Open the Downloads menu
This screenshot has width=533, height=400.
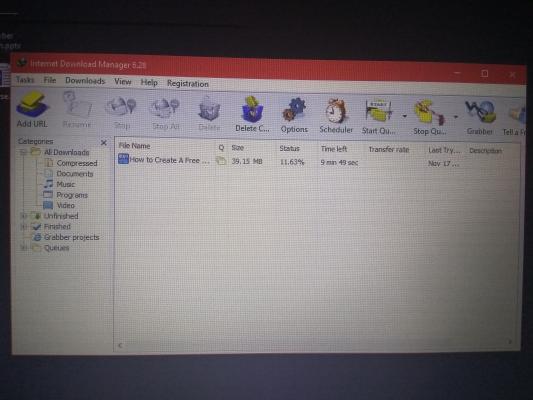[x=85, y=81]
